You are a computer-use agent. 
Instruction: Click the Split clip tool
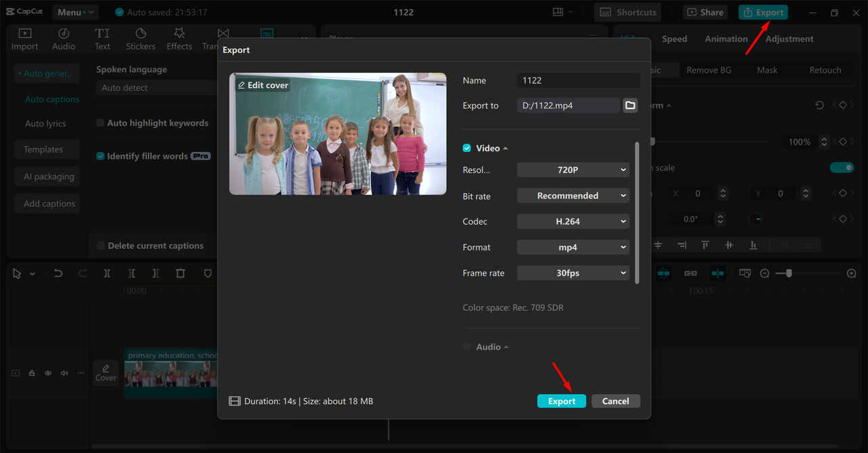point(107,273)
